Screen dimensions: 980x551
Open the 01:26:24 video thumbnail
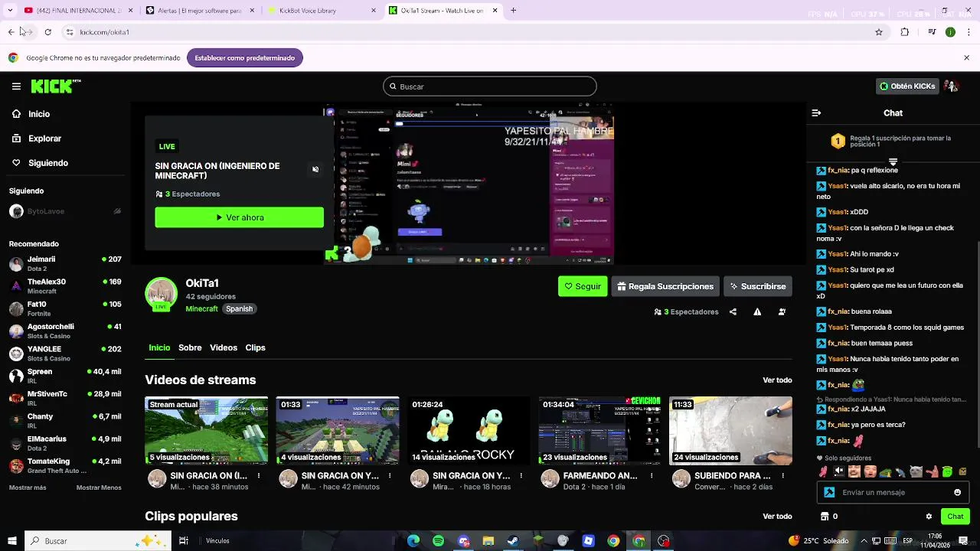469,430
